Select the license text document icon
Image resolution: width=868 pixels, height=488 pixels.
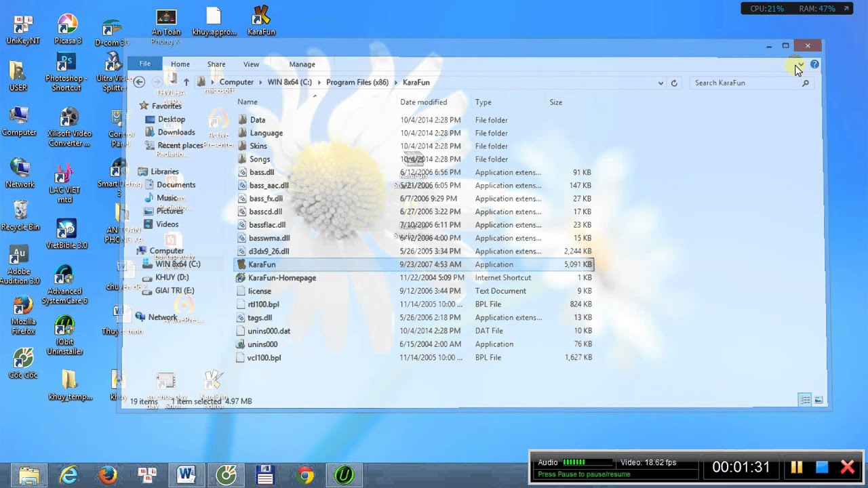(x=241, y=291)
